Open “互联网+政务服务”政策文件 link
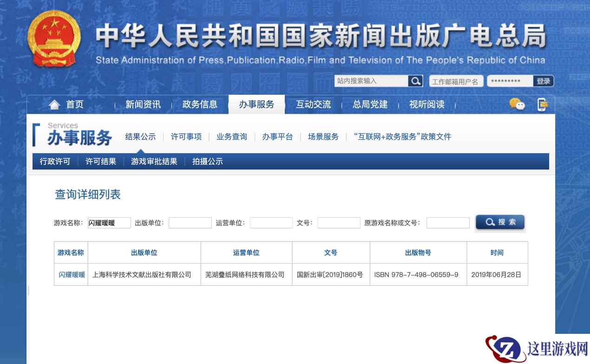 (402, 136)
